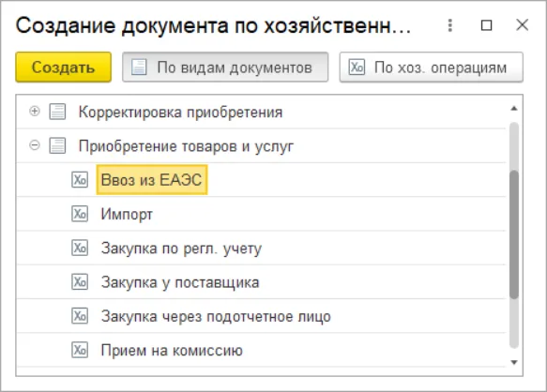Click the vertical scrollbar thumb
547x392 pixels.
coord(514,234)
